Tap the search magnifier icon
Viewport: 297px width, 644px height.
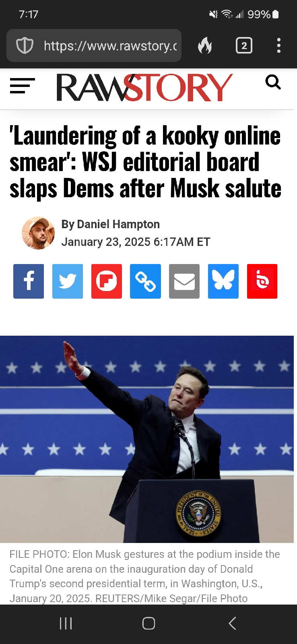tap(273, 83)
